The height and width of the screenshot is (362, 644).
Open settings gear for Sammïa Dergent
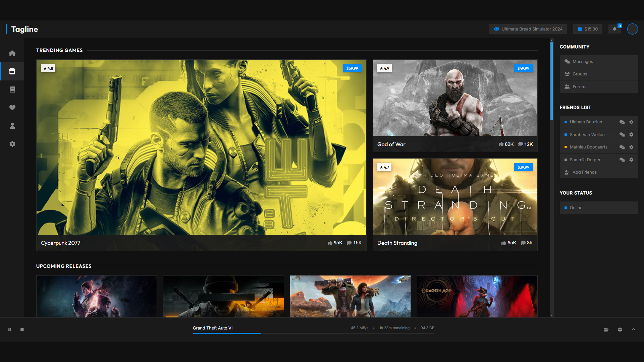(x=631, y=160)
